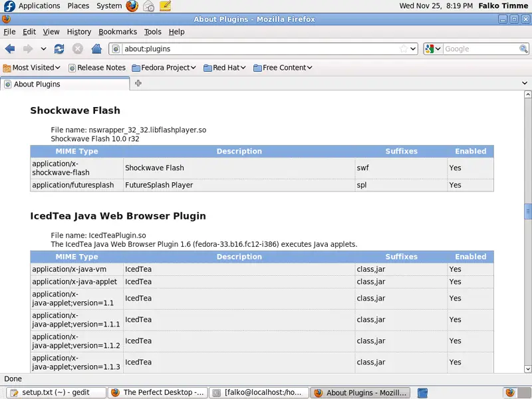Click the Done status bar text
The width and height of the screenshot is (532, 399).
point(13,379)
